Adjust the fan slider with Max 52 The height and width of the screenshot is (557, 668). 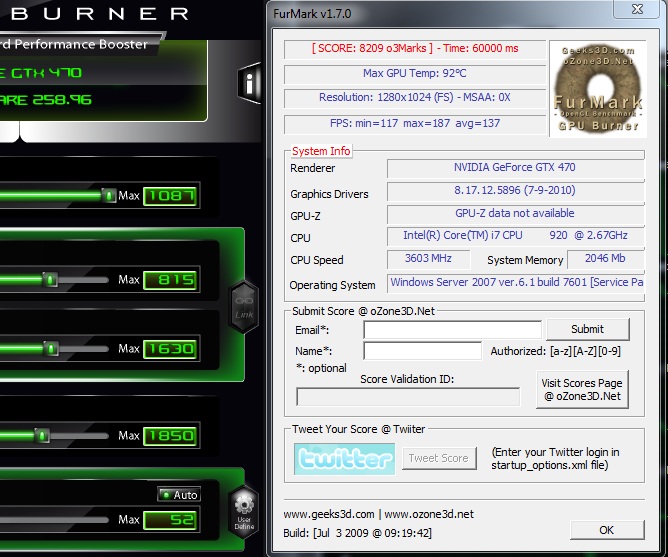point(54,519)
